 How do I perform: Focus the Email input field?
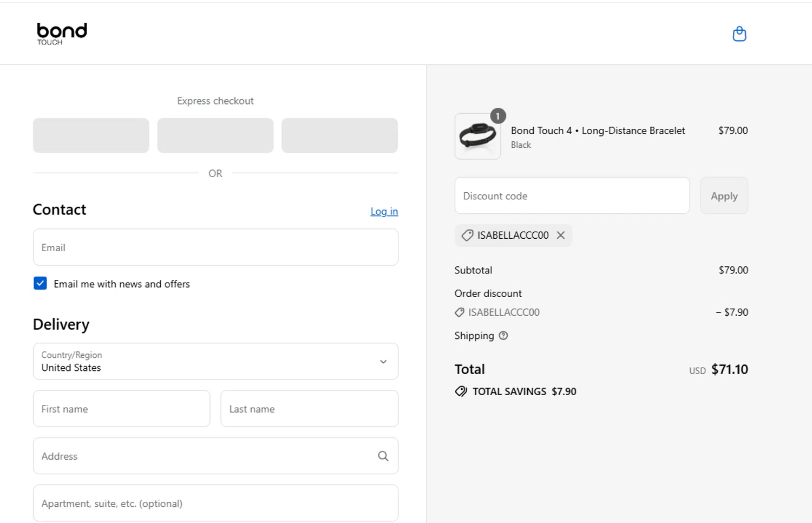click(215, 247)
